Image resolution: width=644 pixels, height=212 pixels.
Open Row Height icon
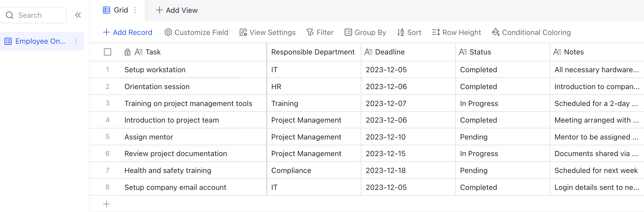pos(436,32)
